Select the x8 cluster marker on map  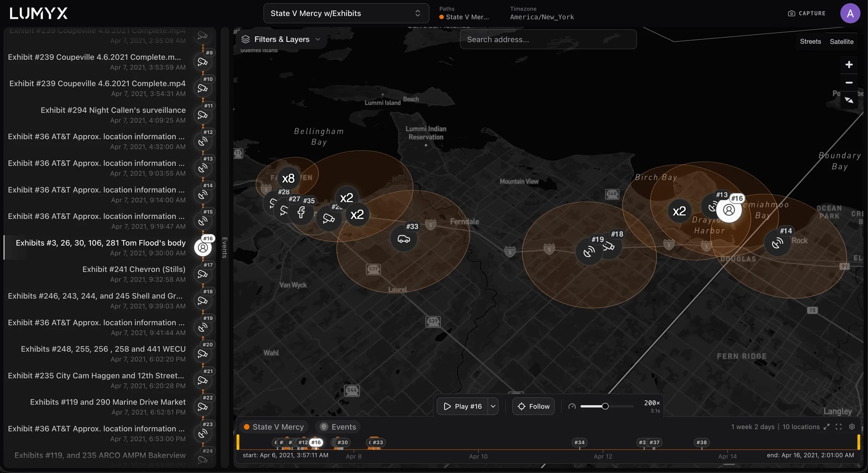coord(288,178)
